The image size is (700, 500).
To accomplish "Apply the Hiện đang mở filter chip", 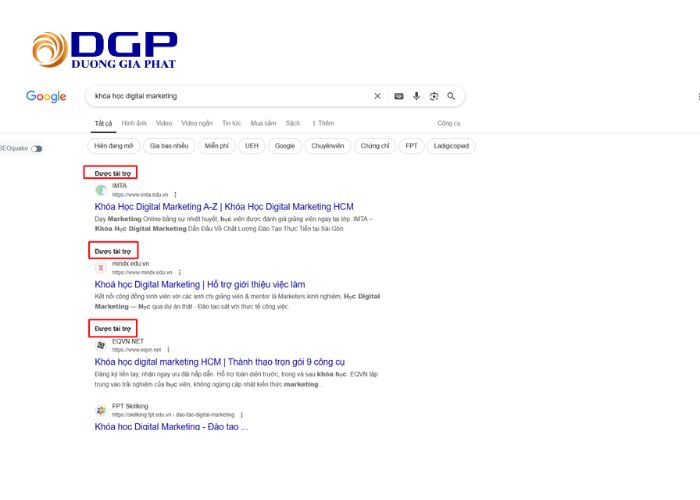I will pyautogui.click(x=114, y=146).
